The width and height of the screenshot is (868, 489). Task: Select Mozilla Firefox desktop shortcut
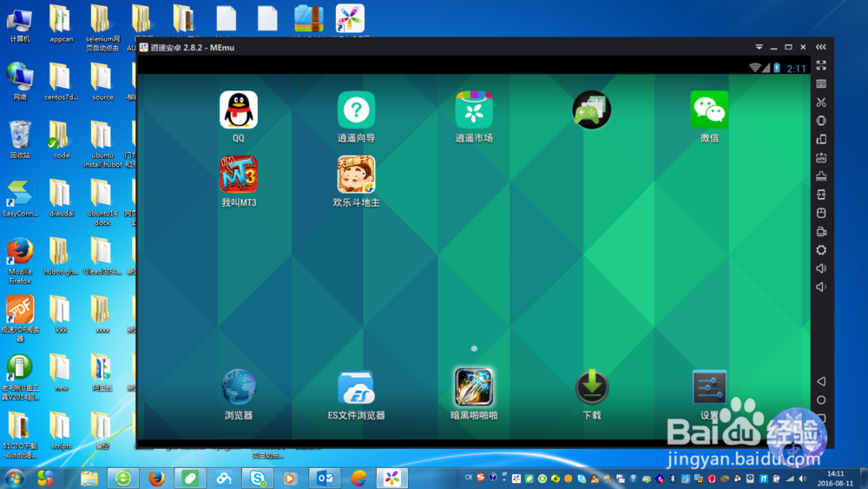[20, 261]
